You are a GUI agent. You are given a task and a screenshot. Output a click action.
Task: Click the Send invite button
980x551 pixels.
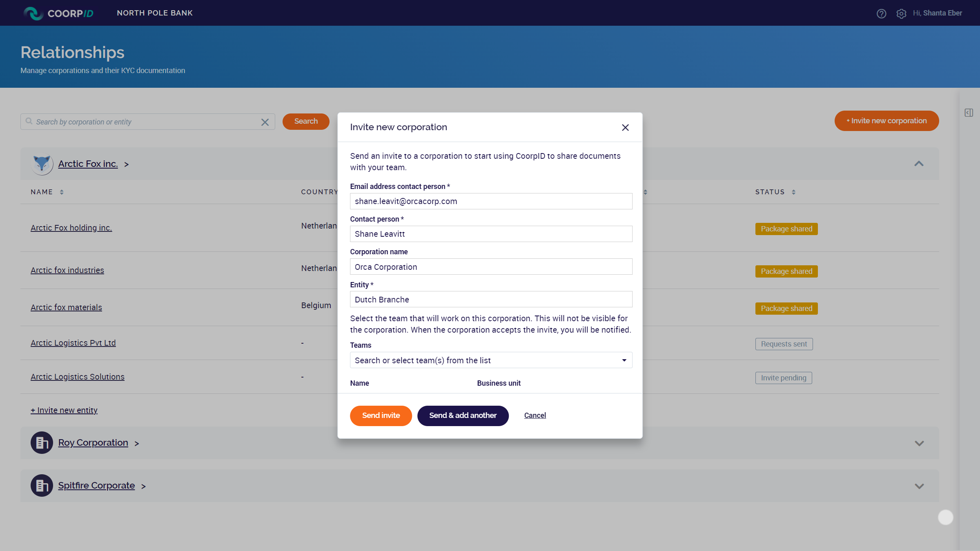tap(381, 415)
